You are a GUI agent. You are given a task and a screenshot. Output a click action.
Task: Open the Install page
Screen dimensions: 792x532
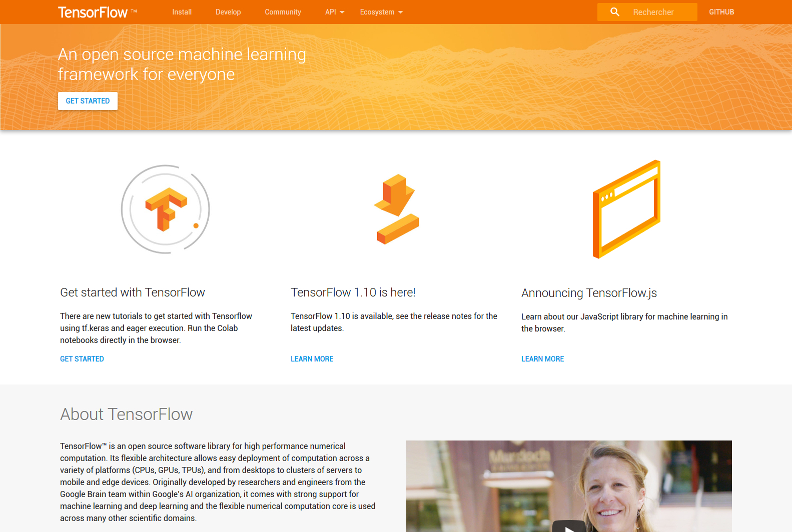pyautogui.click(x=182, y=12)
